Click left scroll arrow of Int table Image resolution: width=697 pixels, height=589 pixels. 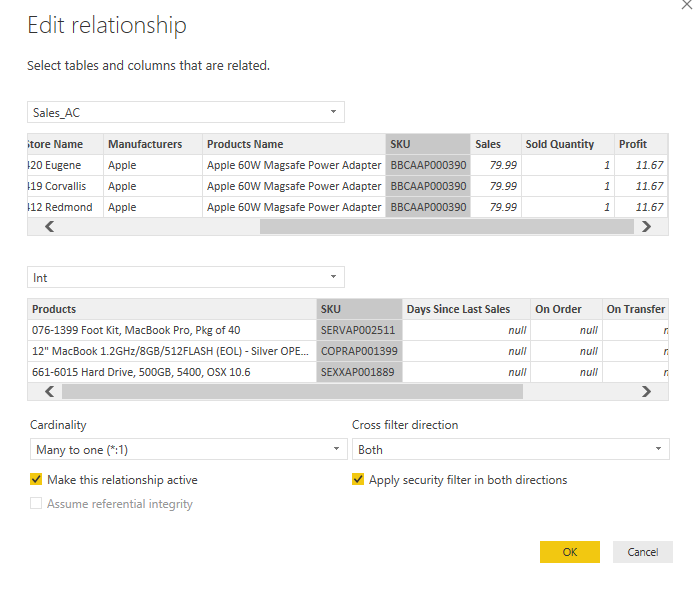click(x=49, y=392)
